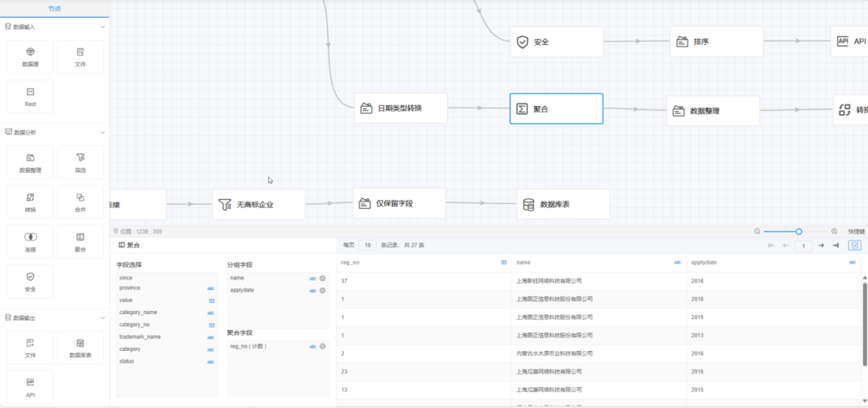
Task: Select the 连接 join node in the sidebar
Action: (x=31, y=242)
